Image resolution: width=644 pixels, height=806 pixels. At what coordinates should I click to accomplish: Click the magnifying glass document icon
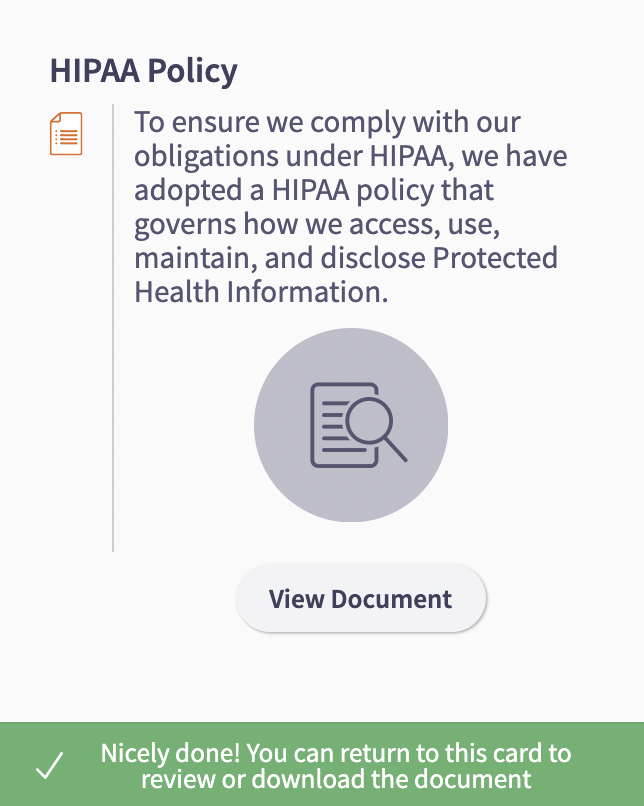pyautogui.click(x=358, y=425)
